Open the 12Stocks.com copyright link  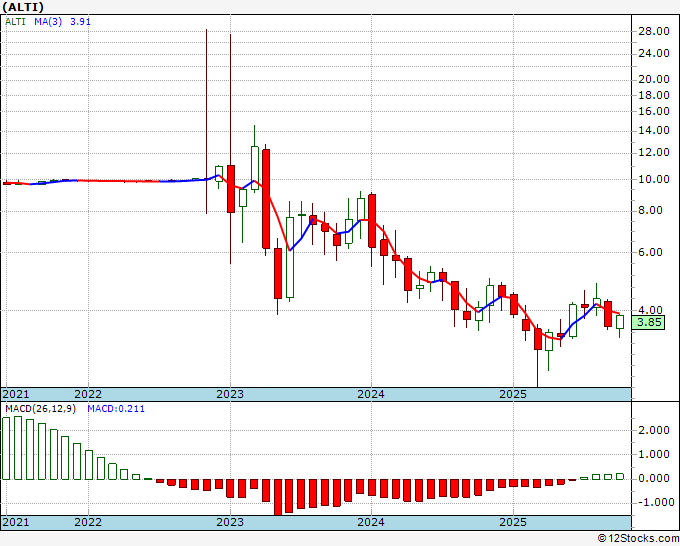point(638,538)
